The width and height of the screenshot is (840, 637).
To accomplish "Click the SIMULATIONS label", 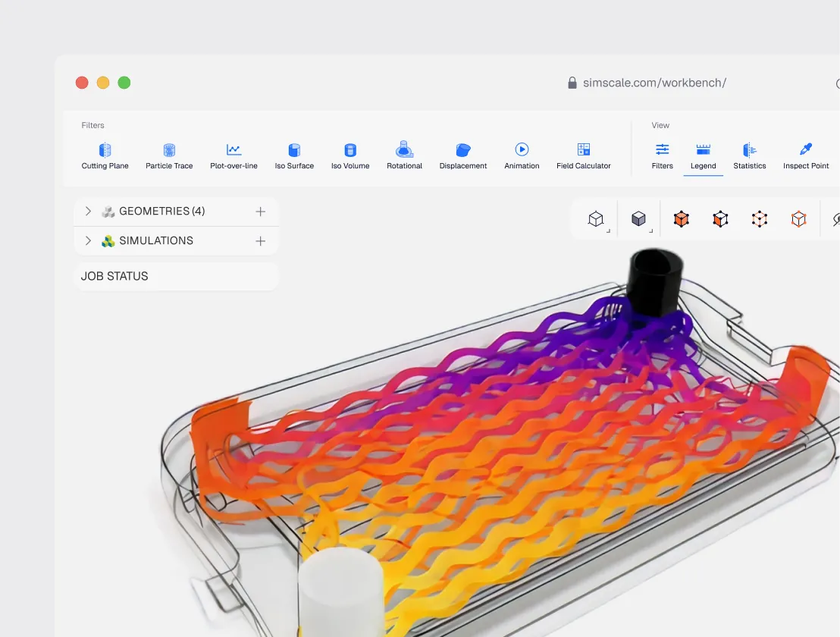I will click(x=156, y=240).
